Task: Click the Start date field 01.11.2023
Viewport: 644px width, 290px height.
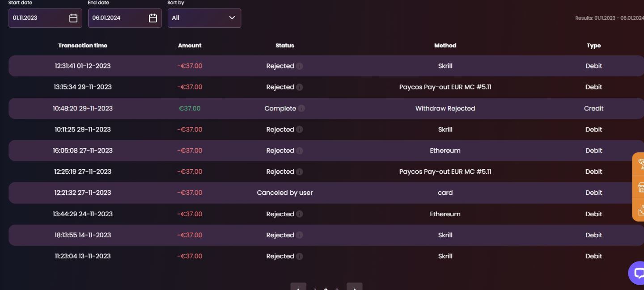Action: point(38,18)
